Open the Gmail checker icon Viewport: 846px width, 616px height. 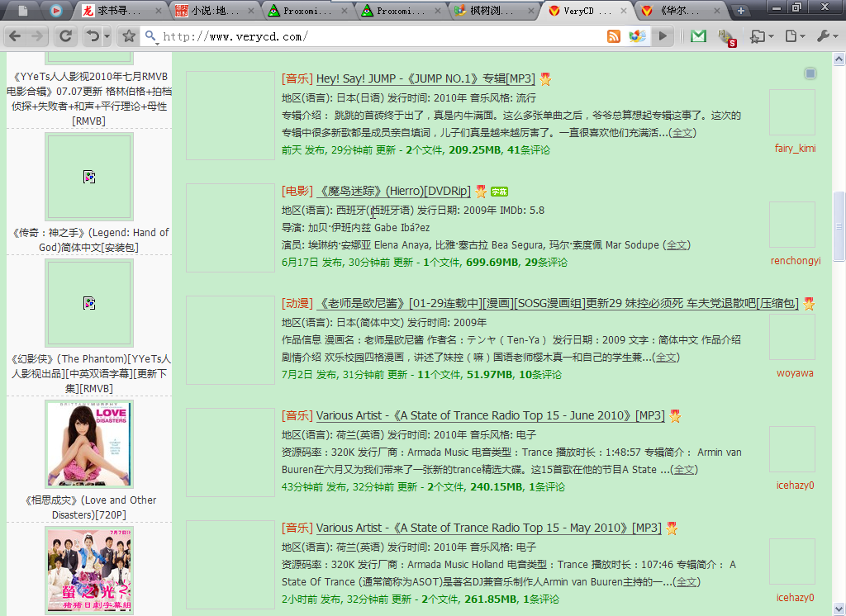(x=698, y=36)
